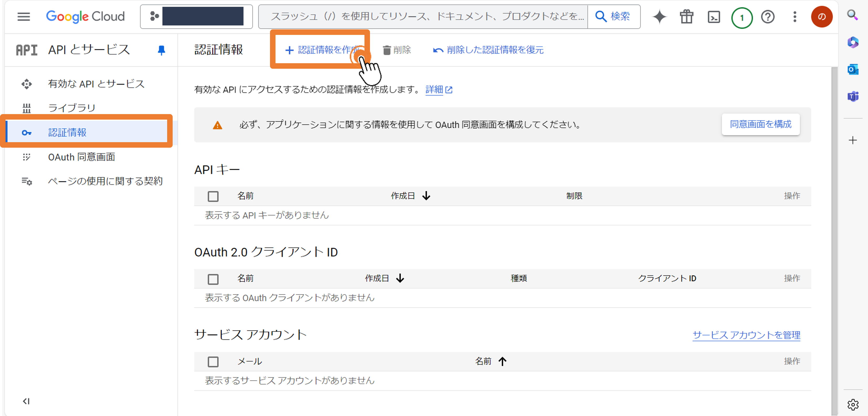This screenshot has height=416, width=868.
Task: Click the 認証情報 key icon
Action: [27, 133]
